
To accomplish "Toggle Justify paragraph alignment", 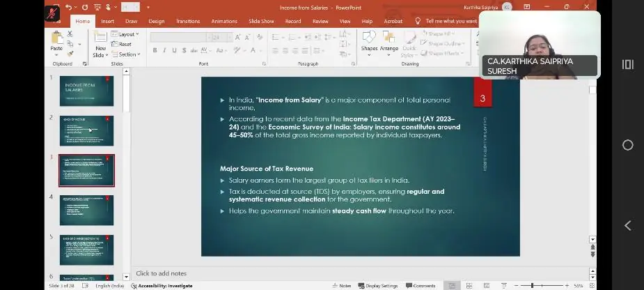I will click(x=305, y=51).
